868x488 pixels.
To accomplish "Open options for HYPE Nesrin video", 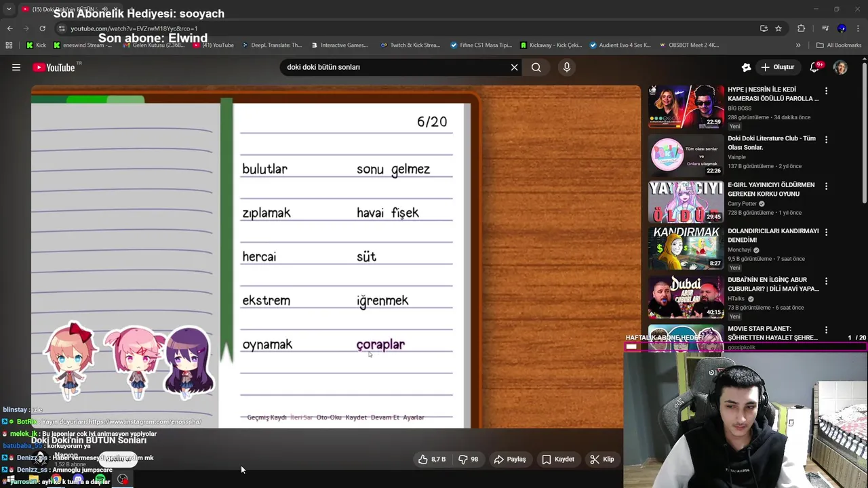I will pyautogui.click(x=826, y=91).
